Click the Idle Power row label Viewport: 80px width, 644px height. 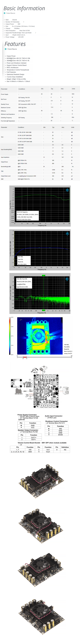[x=4, y=99]
